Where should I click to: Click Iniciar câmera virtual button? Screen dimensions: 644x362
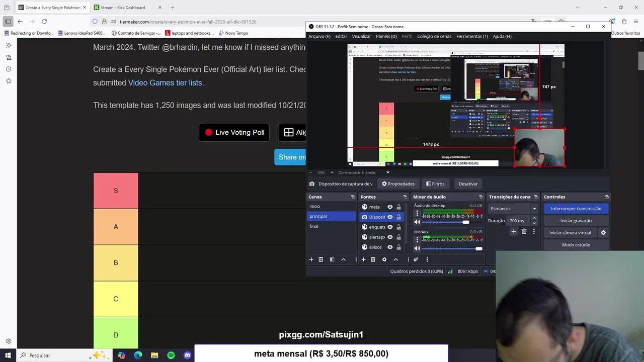(570, 233)
